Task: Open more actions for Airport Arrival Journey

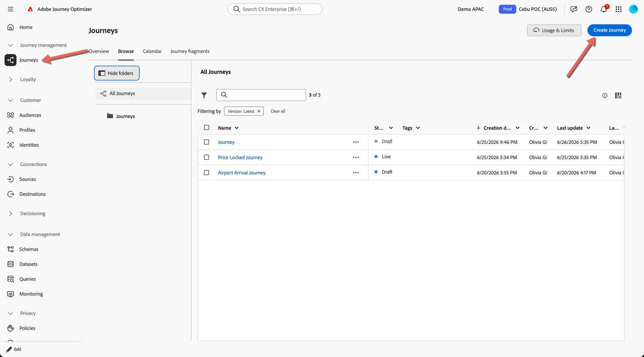Action: (356, 173)
